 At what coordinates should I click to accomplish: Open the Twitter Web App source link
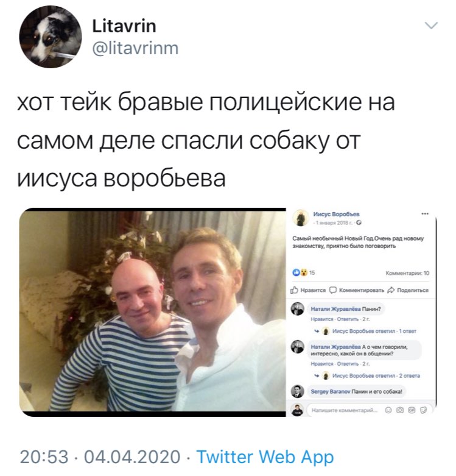[265, 457]
